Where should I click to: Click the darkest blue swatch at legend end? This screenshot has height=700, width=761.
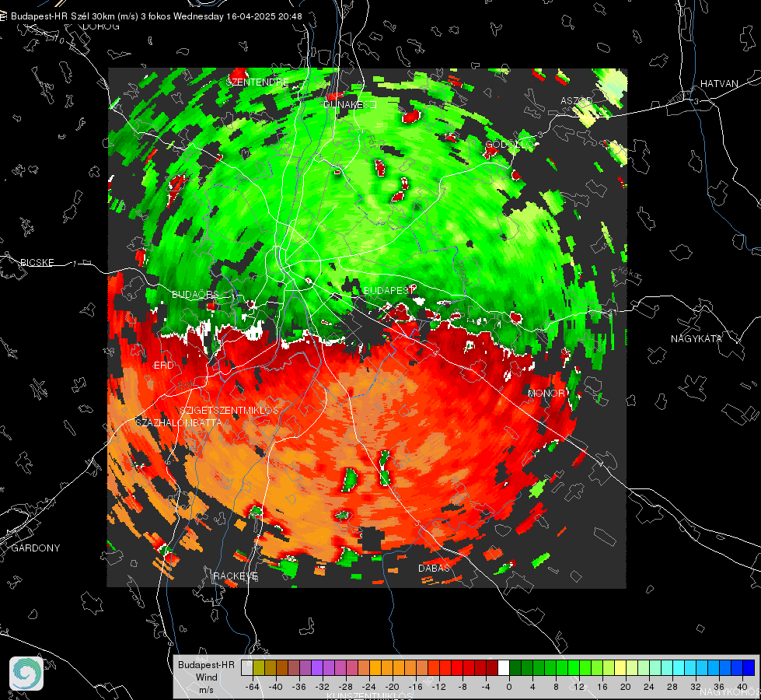[x=749, y=668]
